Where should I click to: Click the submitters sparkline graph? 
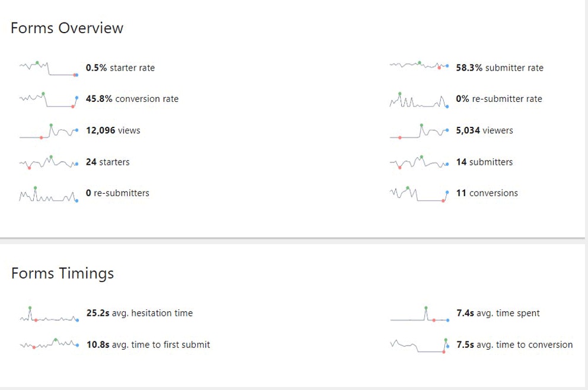point(419,162)
